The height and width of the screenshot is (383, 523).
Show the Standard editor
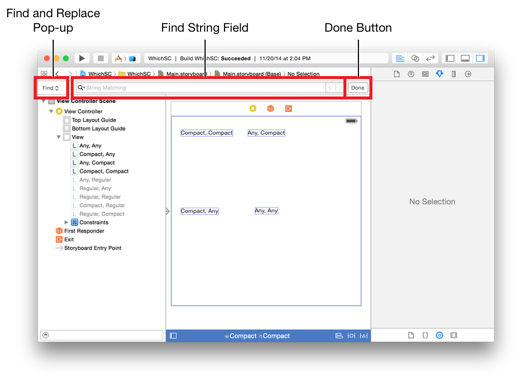[x=400, y=58]
